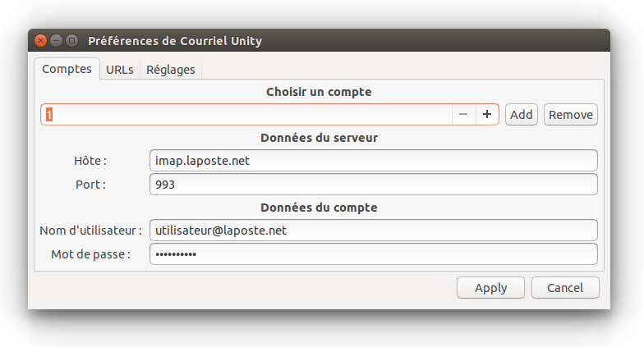Decrease account number with minus button

point(463,115)
